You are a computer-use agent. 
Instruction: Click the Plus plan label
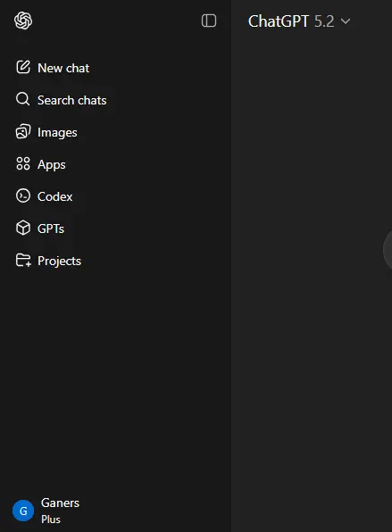51,520
